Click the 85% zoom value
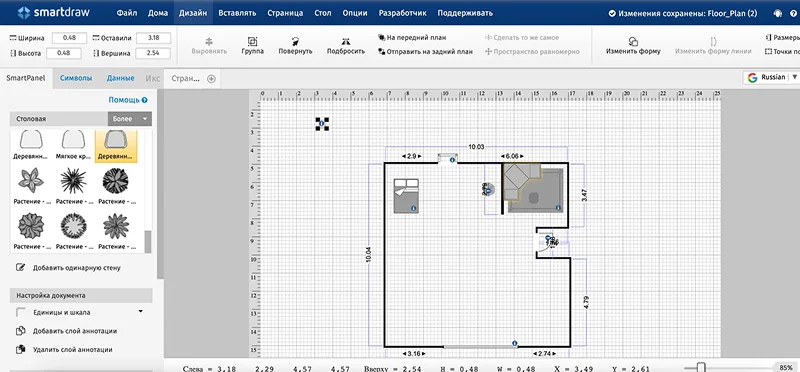 tap(785, 367)
